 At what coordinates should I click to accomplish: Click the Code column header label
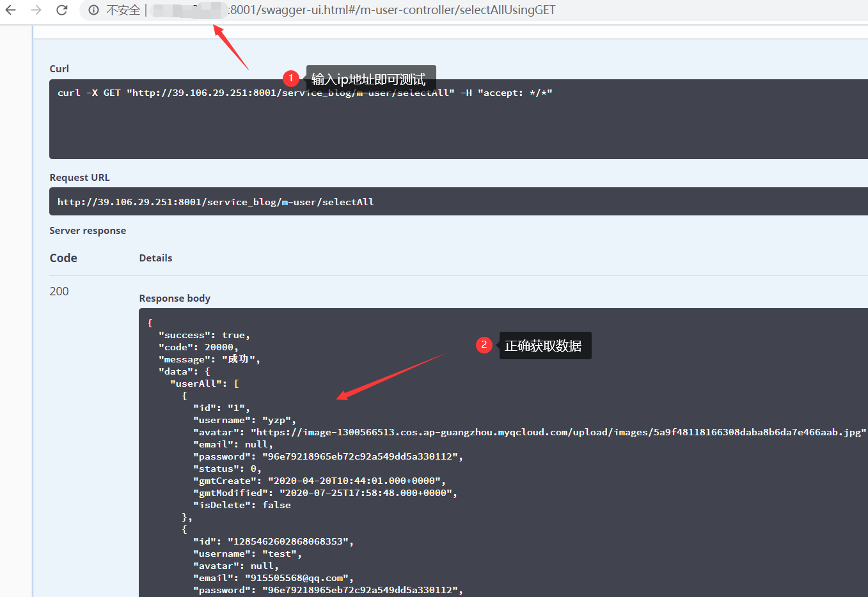point(63,258)
